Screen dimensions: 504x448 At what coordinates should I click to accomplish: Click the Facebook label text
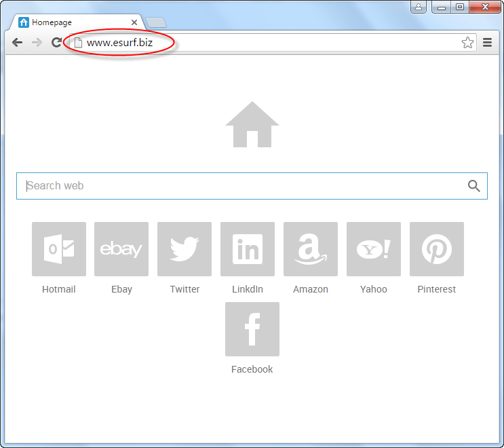click(x=252, y=369)
